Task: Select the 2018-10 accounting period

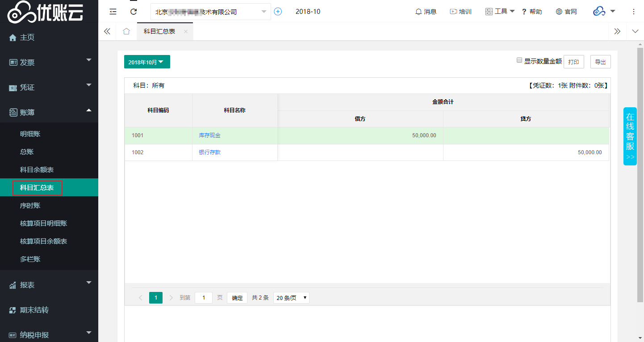Action: tap(308, 12)
